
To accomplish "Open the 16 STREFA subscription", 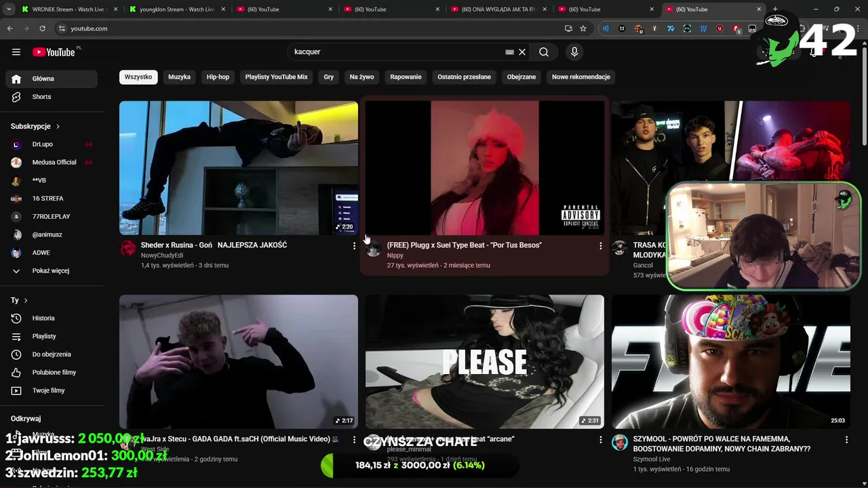I will (52, 199).
